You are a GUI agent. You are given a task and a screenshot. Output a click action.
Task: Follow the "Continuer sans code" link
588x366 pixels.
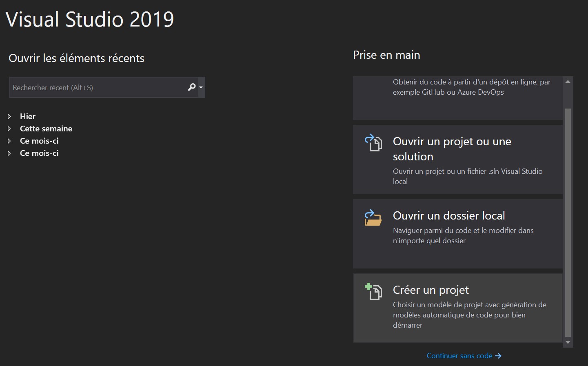point(459,356)
